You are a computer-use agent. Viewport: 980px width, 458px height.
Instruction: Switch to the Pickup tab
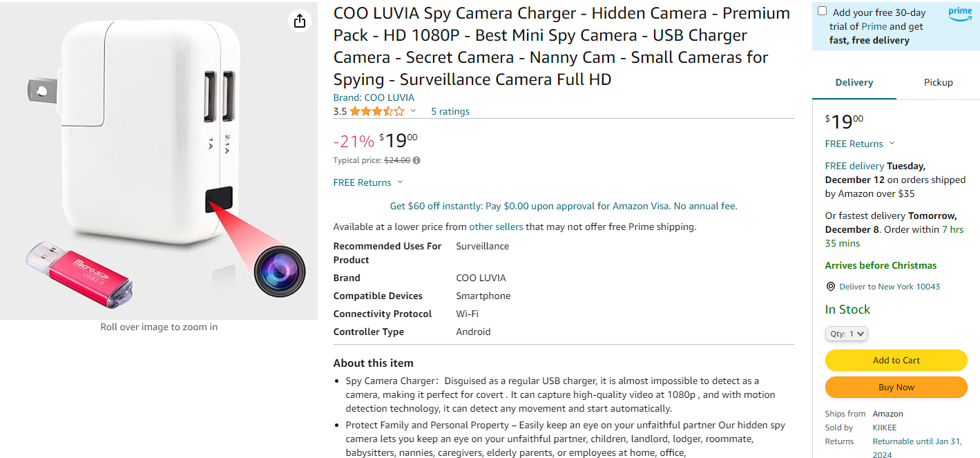click(938, 82)
